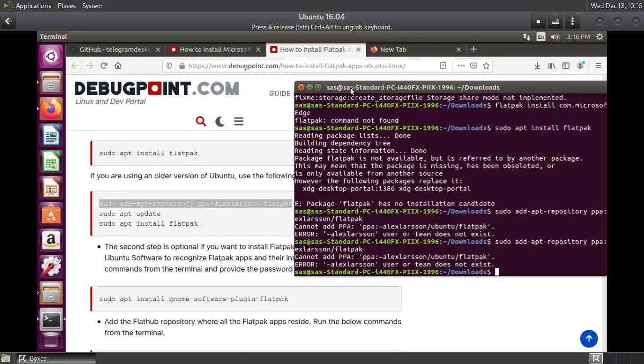Save page to Pocket
Viewport: 644px width, 364px height.
point(474,66)
